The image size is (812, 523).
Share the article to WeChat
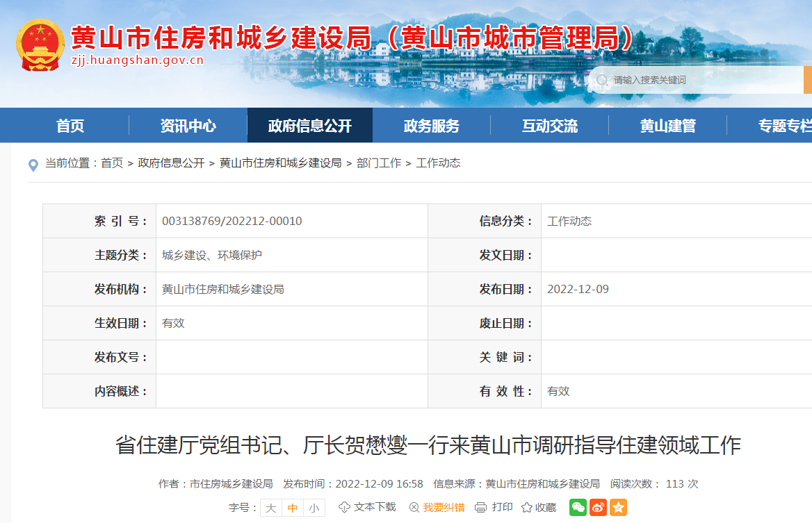point(577,508)
